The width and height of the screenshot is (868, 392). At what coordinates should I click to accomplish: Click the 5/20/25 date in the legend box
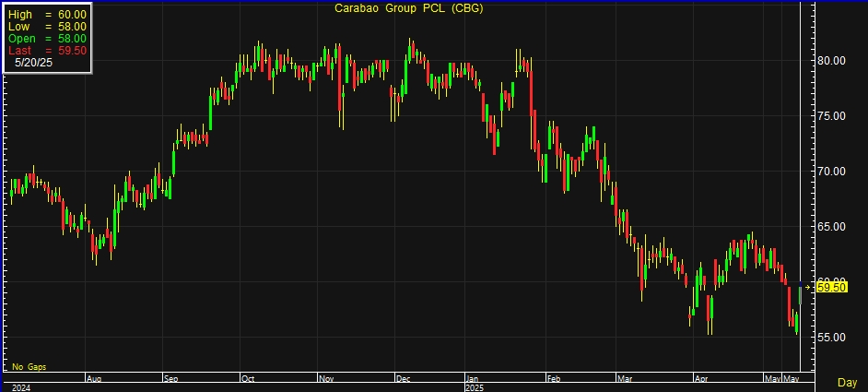[x=34, y=62]
